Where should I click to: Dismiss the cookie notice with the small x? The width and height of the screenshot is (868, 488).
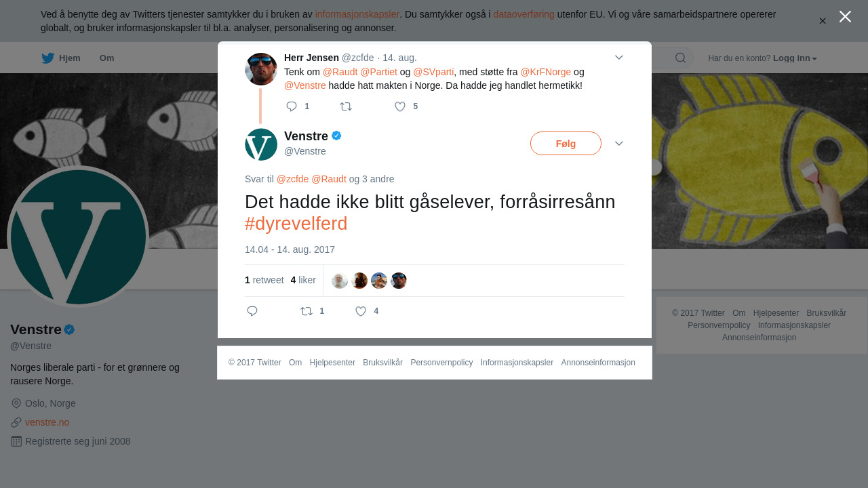(823, 21)
